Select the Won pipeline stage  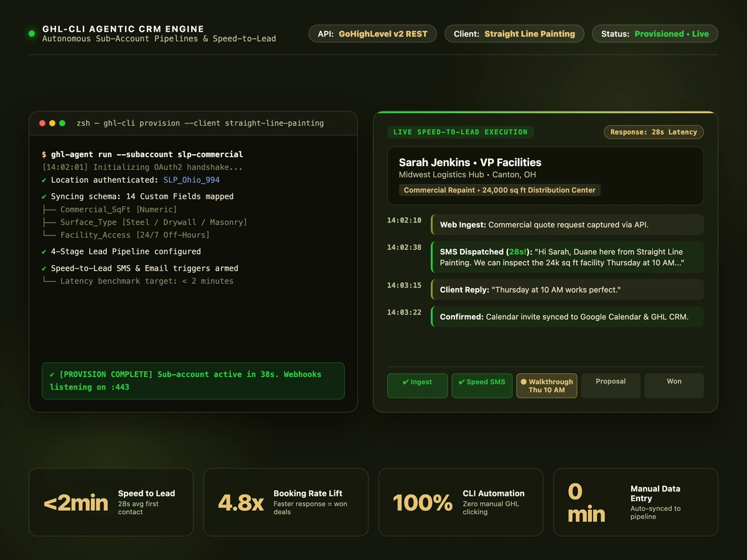point(674,385)
